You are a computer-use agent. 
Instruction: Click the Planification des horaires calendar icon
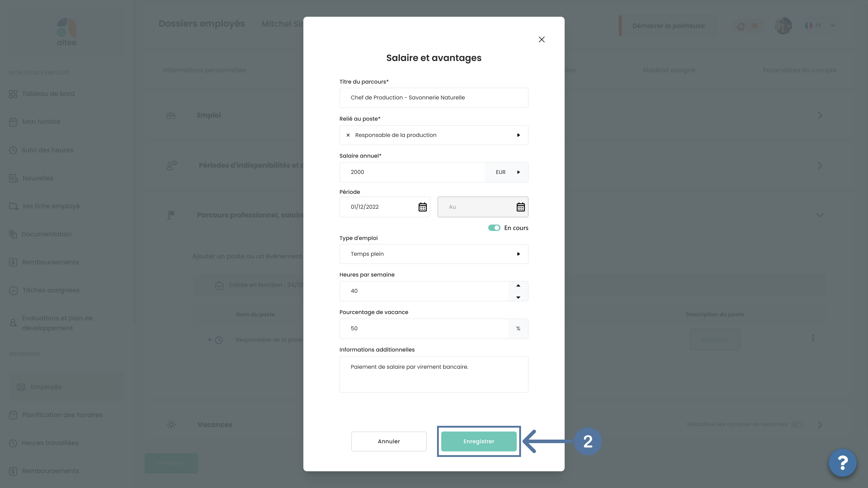coord(13,415)
